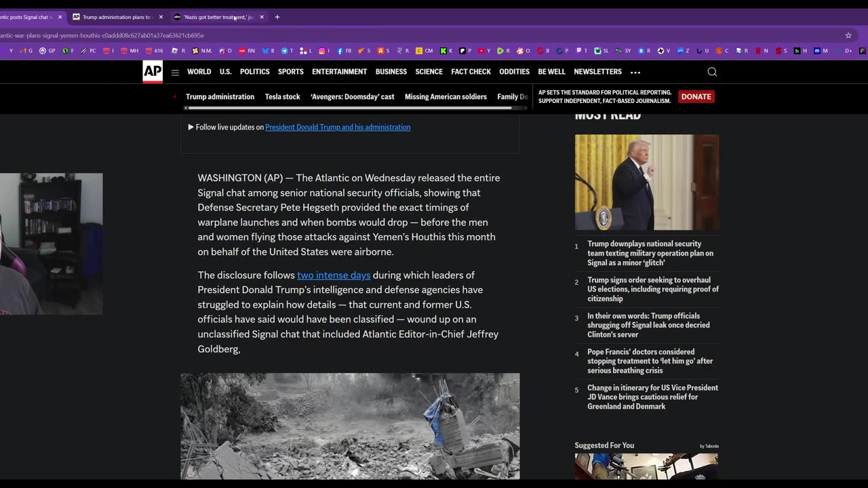Bookmark this page with the star icon
This screenshot has width=868, height=488.
tap(848, 35)
